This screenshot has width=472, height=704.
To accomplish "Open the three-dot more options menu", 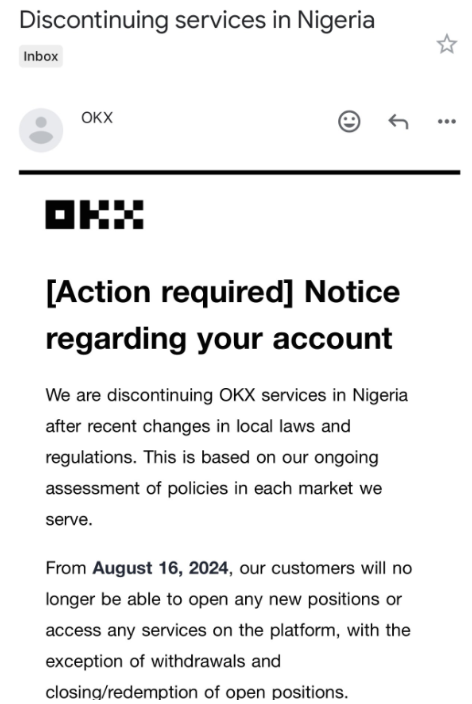I will pos(447,121).
